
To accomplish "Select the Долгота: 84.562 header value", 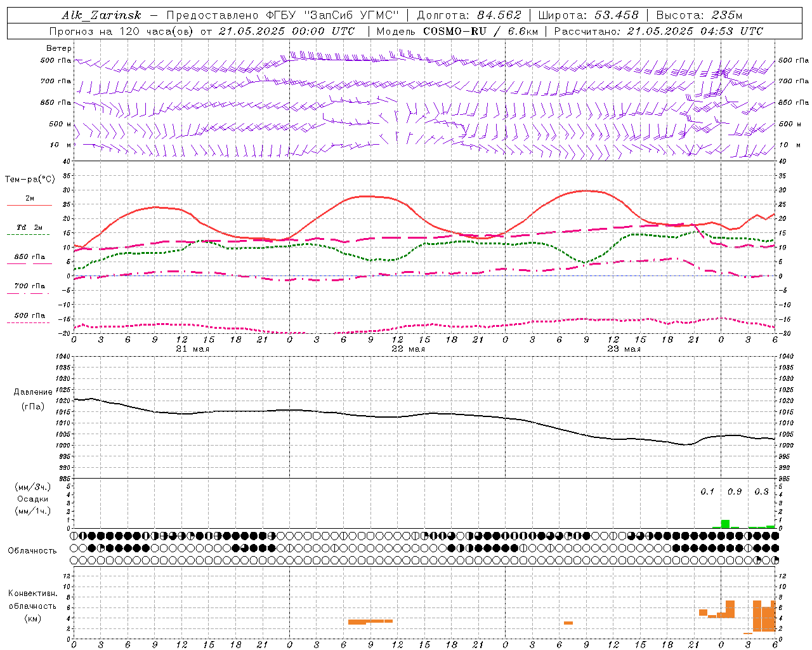I will pyautogui.click(x=469, y=15).
